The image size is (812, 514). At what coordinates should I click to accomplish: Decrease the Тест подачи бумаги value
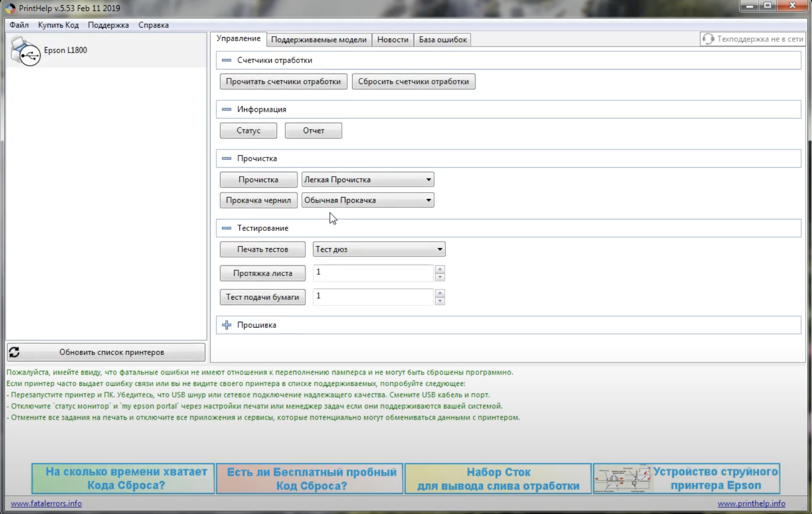440,301
